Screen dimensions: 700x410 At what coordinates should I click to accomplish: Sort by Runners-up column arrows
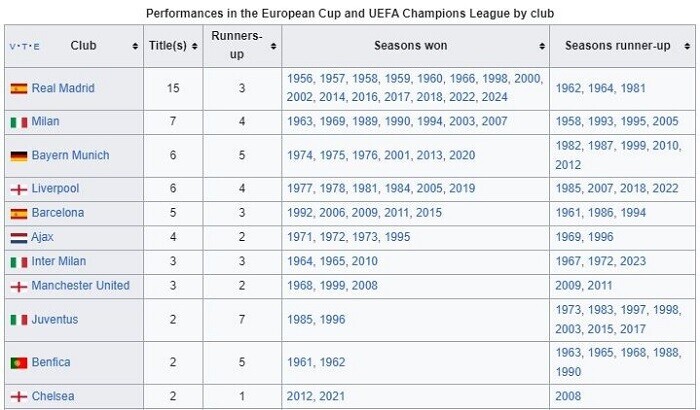[x=273, y=46]
